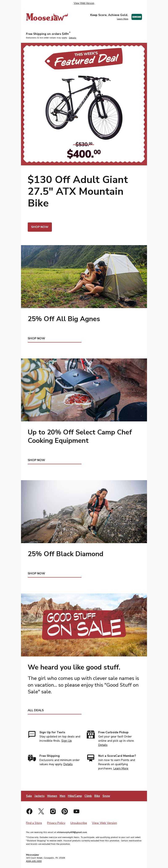Click the Find a Store link
Viewport: 168px width, 868px height.
34,823
